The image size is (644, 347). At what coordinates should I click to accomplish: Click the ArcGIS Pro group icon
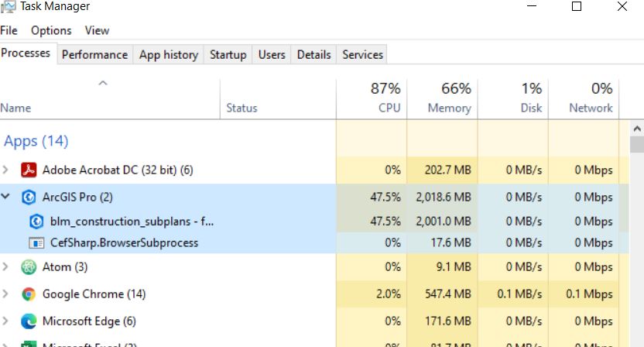click(x=29, y=198)
